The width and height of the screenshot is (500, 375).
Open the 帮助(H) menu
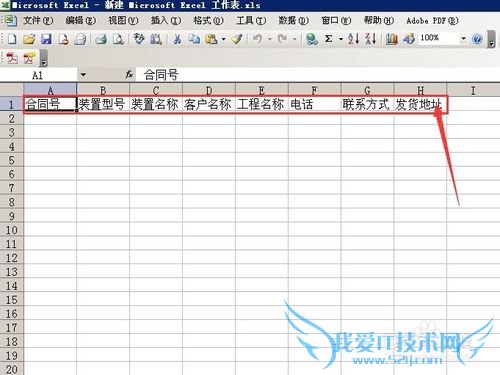pyautogui.click(x=379, y=21)
